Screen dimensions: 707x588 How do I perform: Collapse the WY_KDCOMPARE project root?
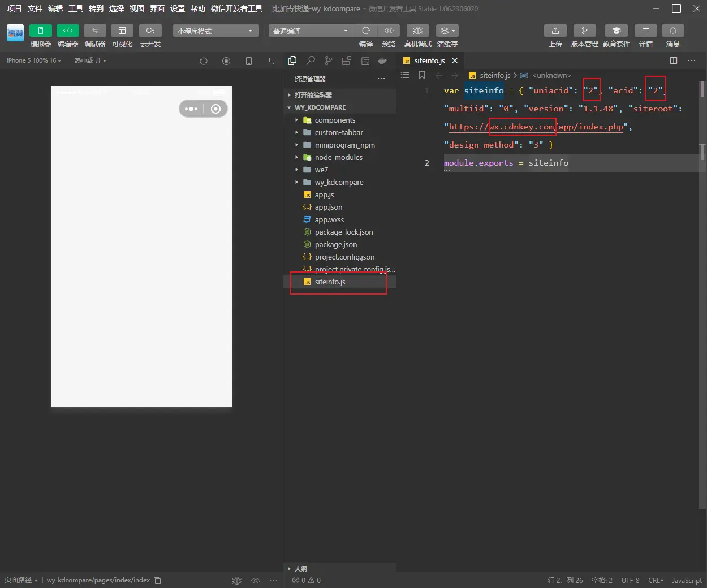339,107
